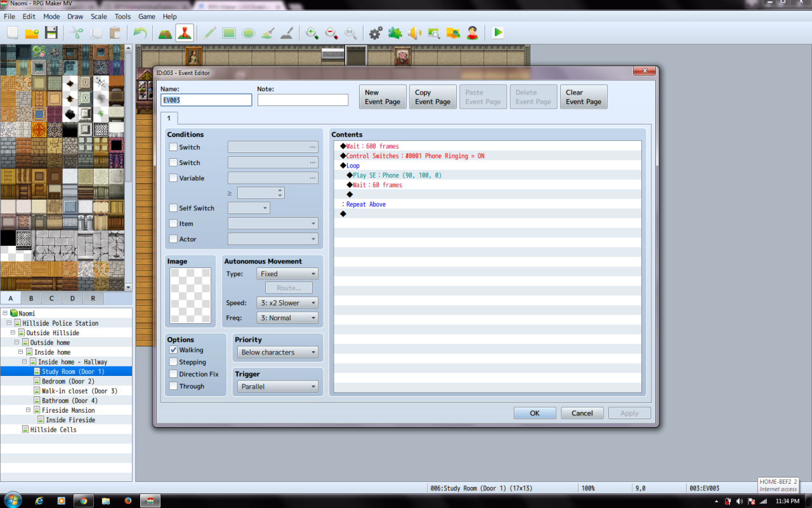812x508 pixels.
Task: Select the Hillside Cells map
Action: click(53, 430)
